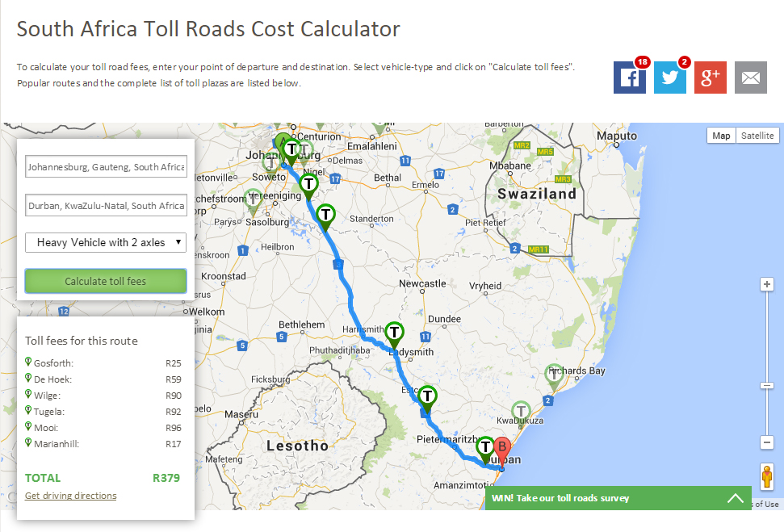Share page via email envelope icon
The height and width of the screenshot is (532, 784).
coord(751,77)
